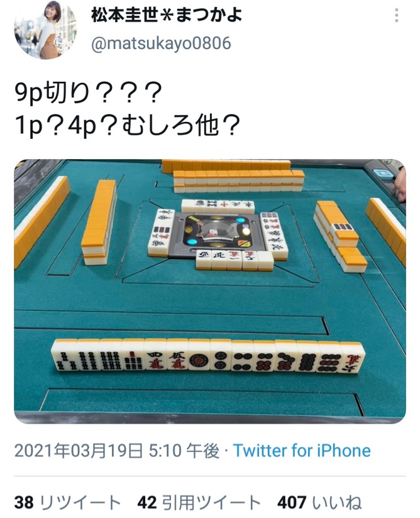Open profile via display name 松本圭世*まつかよ
420x518 pixels.
tap(167, 15)
